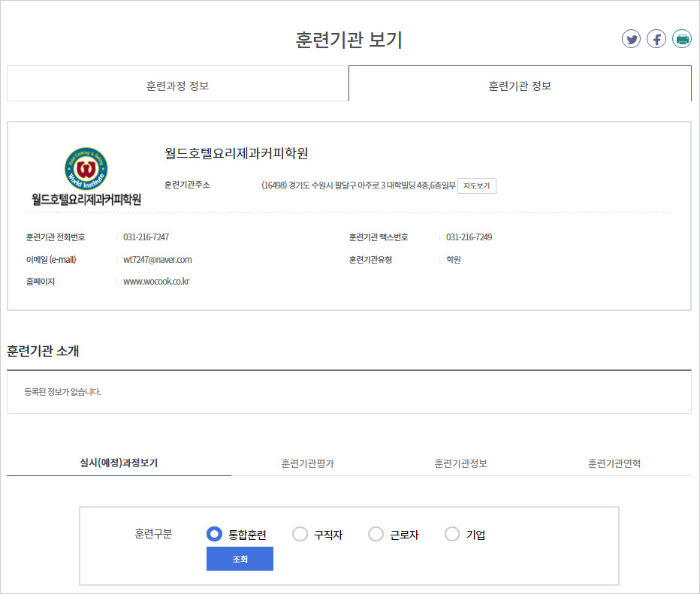This screenshot has width=700, height=594.
Task: Select the 통합훈련 radio button
Action: (x=213, y=534)
